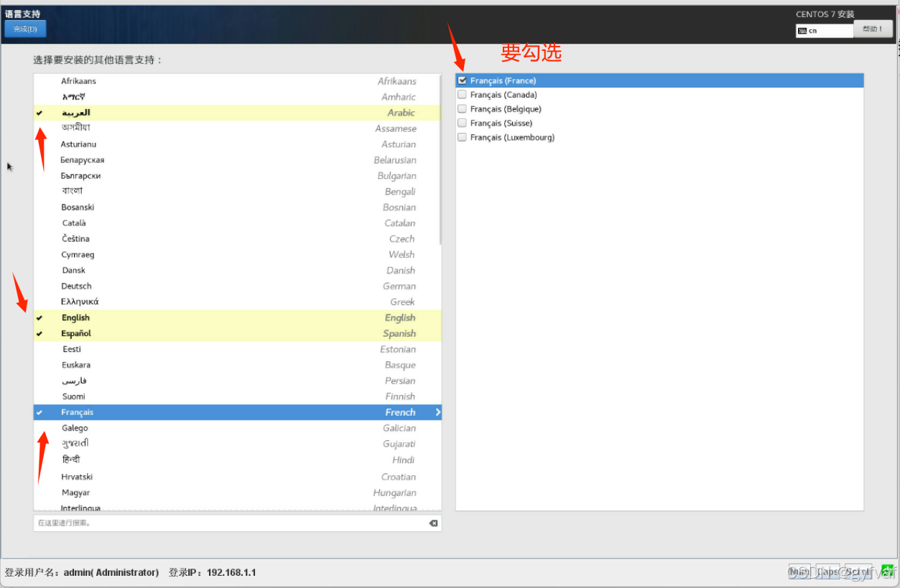Click the checkmark beside Français

[40, 413]
